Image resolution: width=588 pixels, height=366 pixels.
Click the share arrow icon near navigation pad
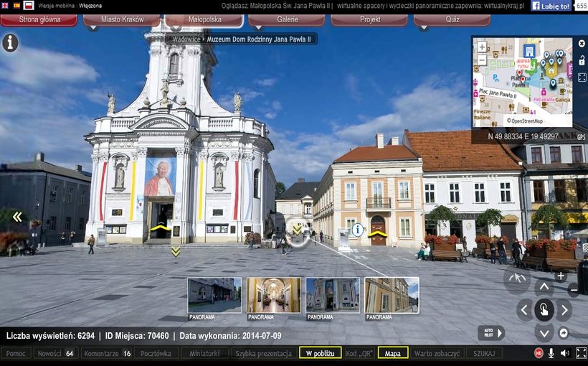point(564,333)
